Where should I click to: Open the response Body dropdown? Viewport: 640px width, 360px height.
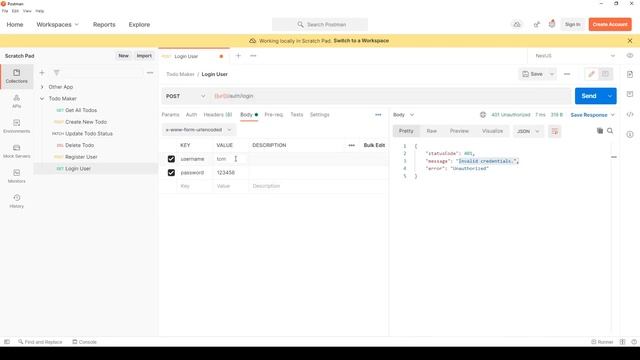click(x=403, y=115)
